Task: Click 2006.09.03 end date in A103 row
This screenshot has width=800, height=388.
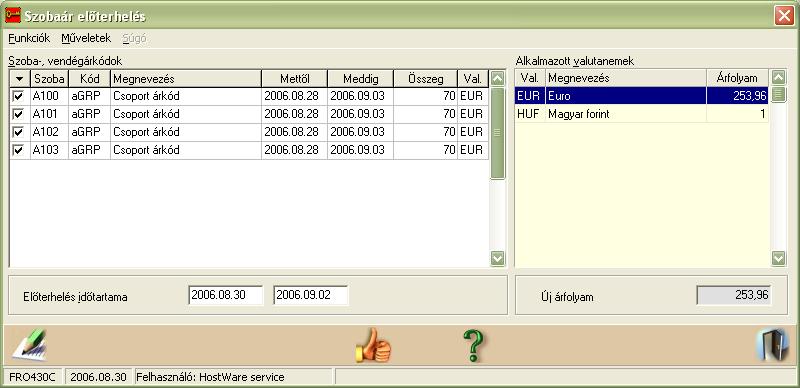Action: pyautogui.click(x=361, y=150)
